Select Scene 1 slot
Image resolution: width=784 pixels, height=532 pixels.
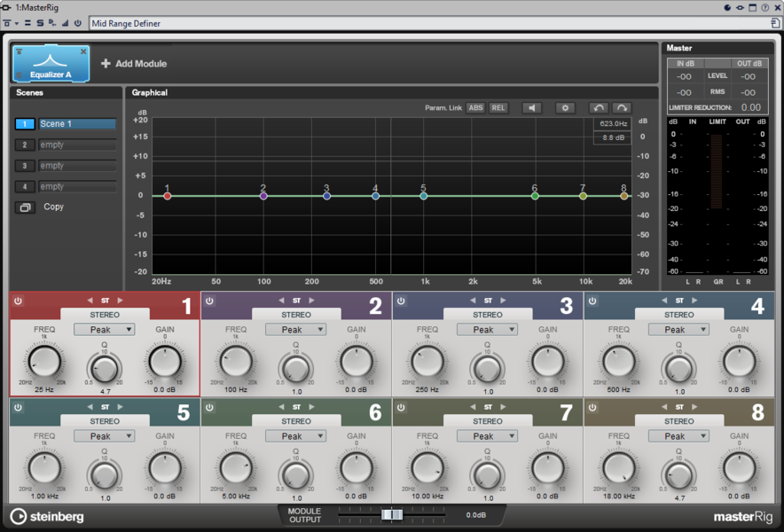click(x=77, y=123)
